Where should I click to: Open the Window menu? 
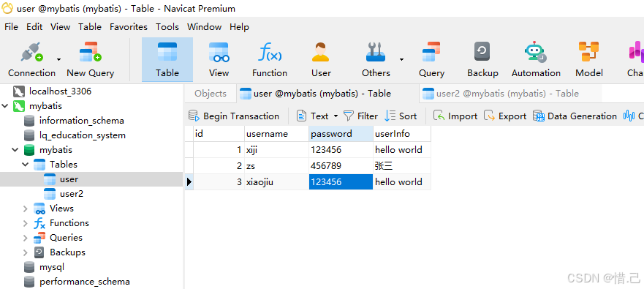tap(204, 27)
